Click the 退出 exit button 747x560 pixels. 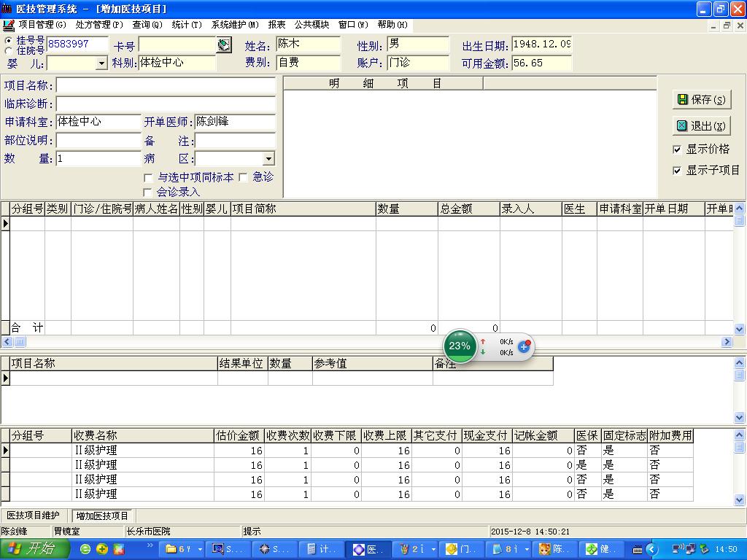pyautogui.click(x=701, y=125)
